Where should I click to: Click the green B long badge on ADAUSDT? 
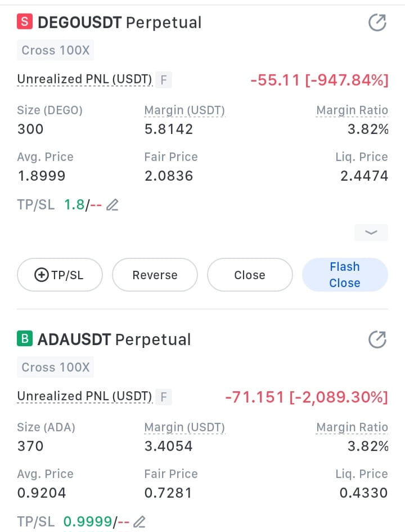[x=25, y=338]
